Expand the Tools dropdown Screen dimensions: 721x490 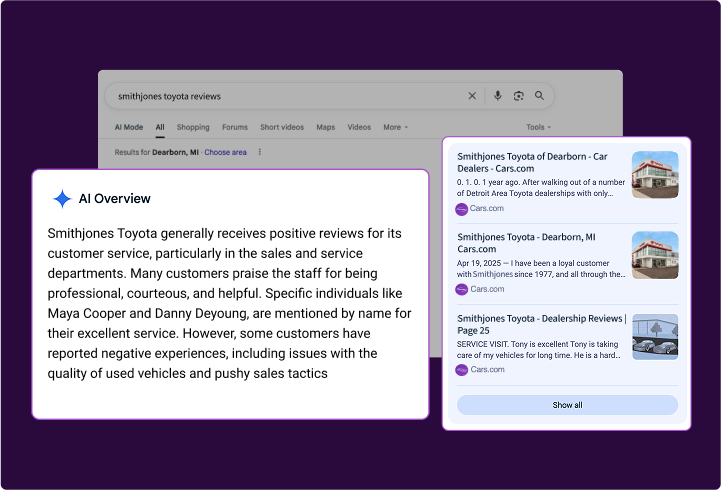[538, 127]
